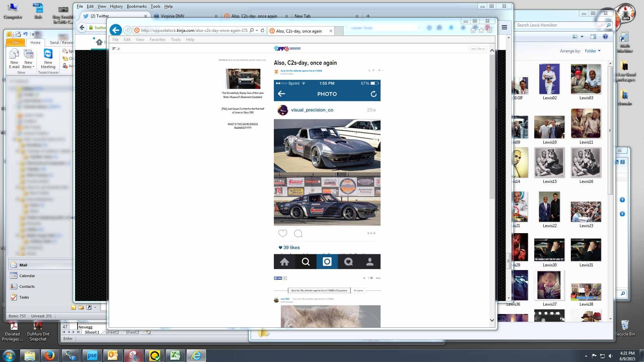644x362 pixels.
Task: Select Outlook Home ribbon tab
Action: [x=35, y=43]
